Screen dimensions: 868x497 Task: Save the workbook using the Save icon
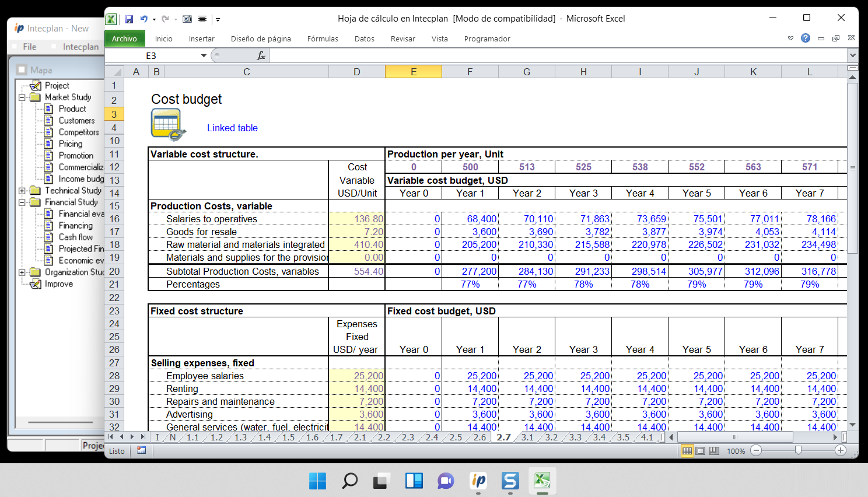(129, 19)
